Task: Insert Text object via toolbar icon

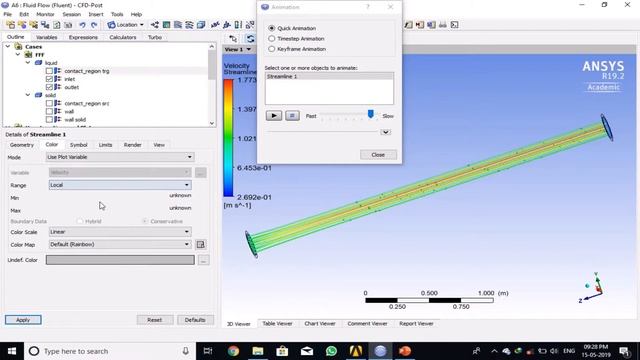Action: [215, 25]
